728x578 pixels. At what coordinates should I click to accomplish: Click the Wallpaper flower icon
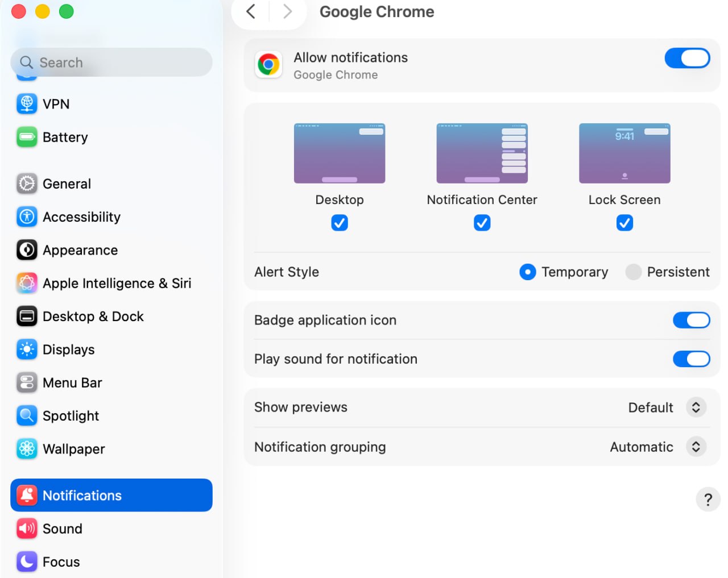click(x=27, y=449)
